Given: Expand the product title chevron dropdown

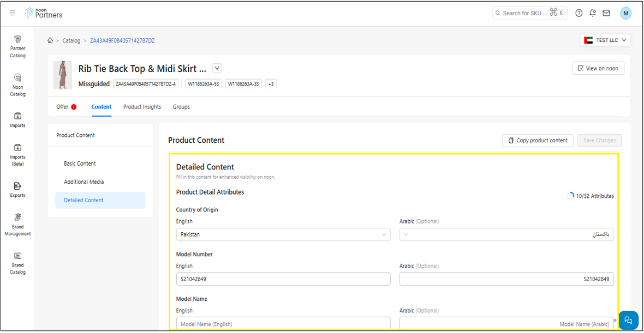Looking at the screenshot, I should click(217, 69).
